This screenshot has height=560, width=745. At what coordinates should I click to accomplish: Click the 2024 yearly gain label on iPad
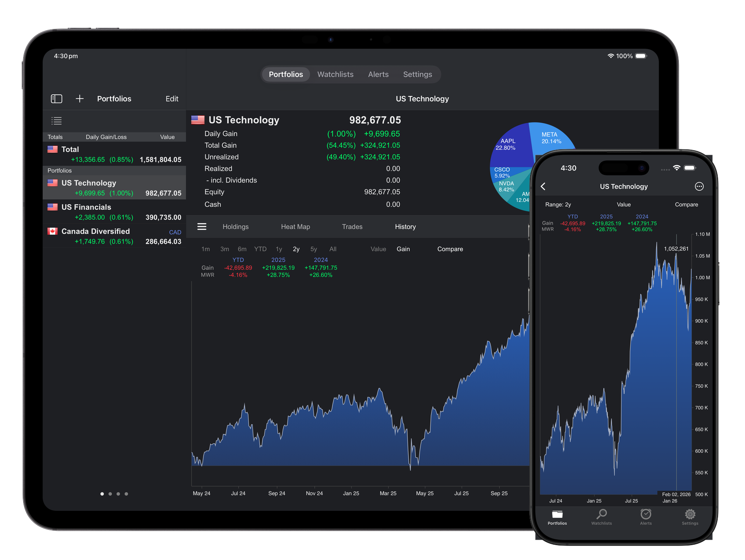click(321, 260)
